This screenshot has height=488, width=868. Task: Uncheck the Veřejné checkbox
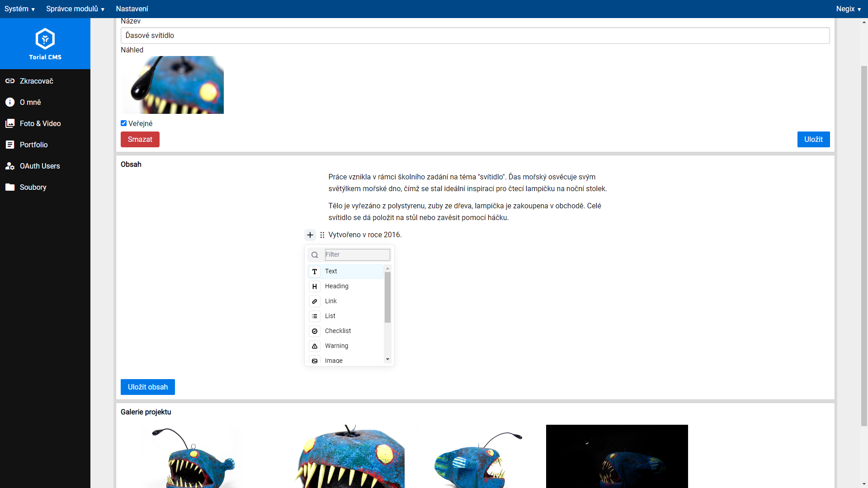tap(123, 123)
